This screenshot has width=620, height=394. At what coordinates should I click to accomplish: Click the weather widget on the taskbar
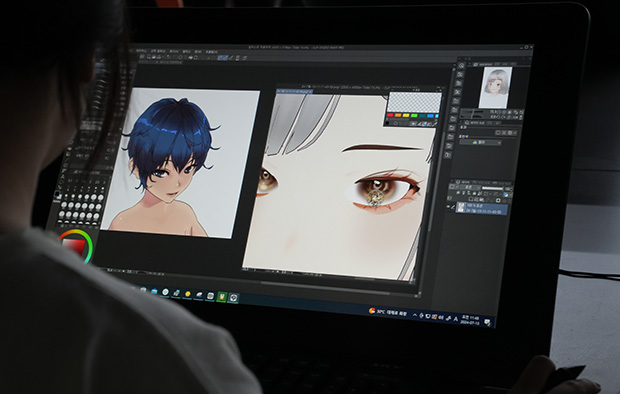pos(387,312)
